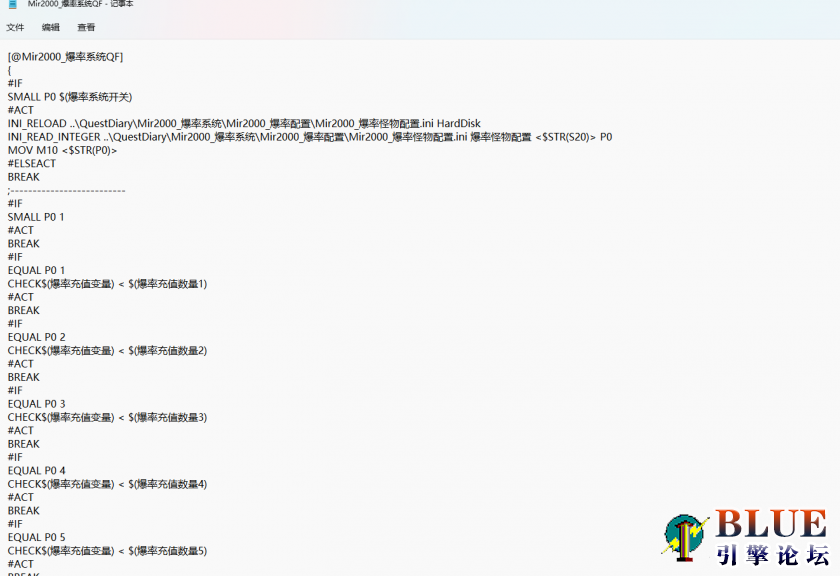
Task: Click the 引擎论坛 watermark text
Action: click(772, 556)
